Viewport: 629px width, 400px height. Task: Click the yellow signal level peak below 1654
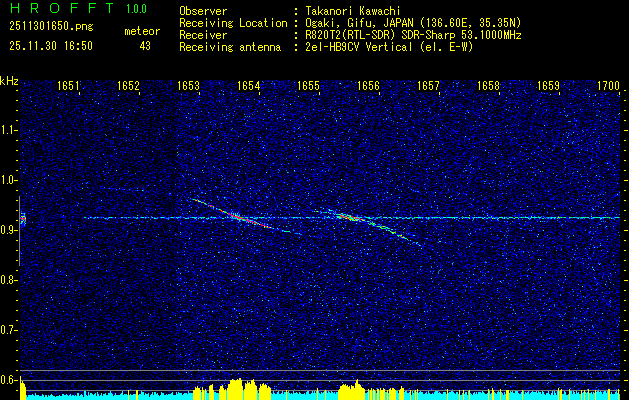(x=237, y=388)
